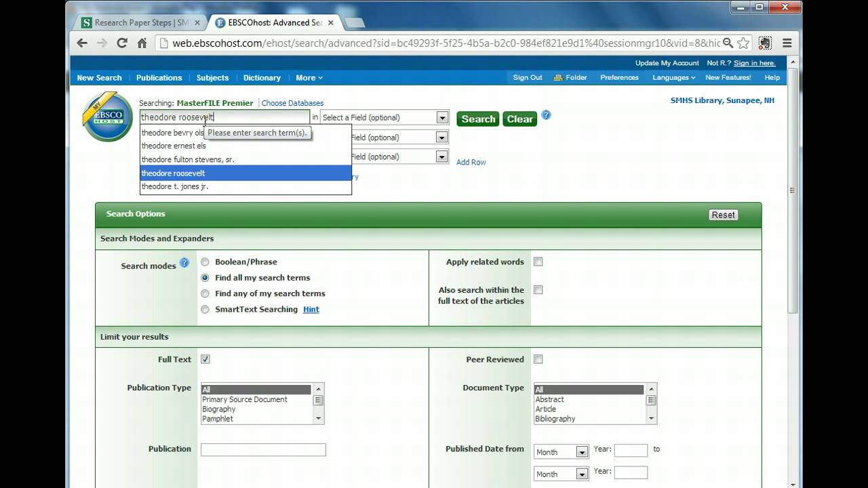Click the EBSCOhost logo
The width and height of the screenshot is (868, 488).
[x=107, y=117]
